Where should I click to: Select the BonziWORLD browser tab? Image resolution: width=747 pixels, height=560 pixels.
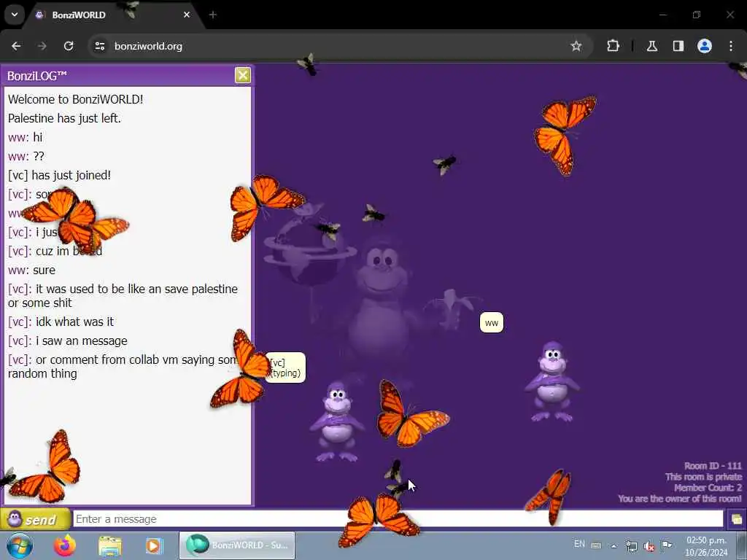point(115,15)
